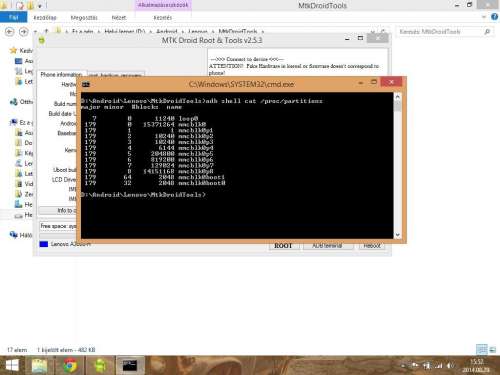Viewport: 500px width, 375px height.
Task: Open the Windows Start button
Action: [x=12, y=365]
